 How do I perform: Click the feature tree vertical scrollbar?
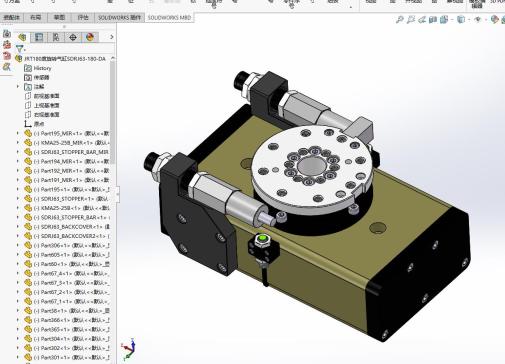tap(113, 112)
